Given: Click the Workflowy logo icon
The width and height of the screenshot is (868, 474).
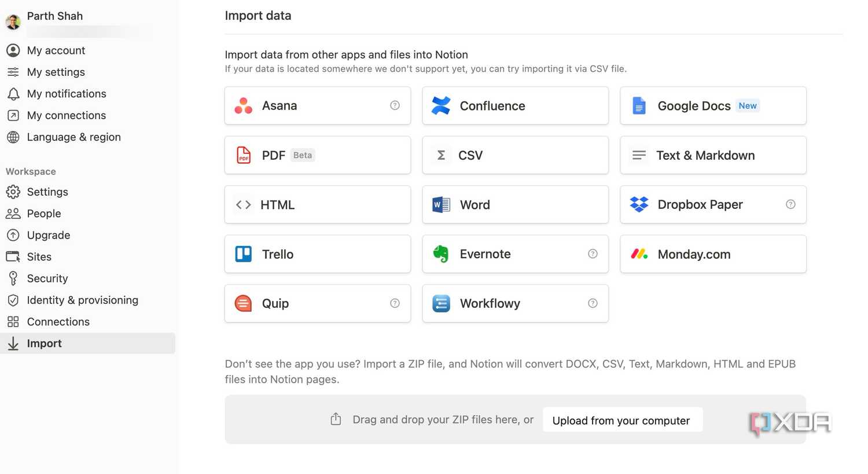Looking at the screenshot, I should (441, 303).
